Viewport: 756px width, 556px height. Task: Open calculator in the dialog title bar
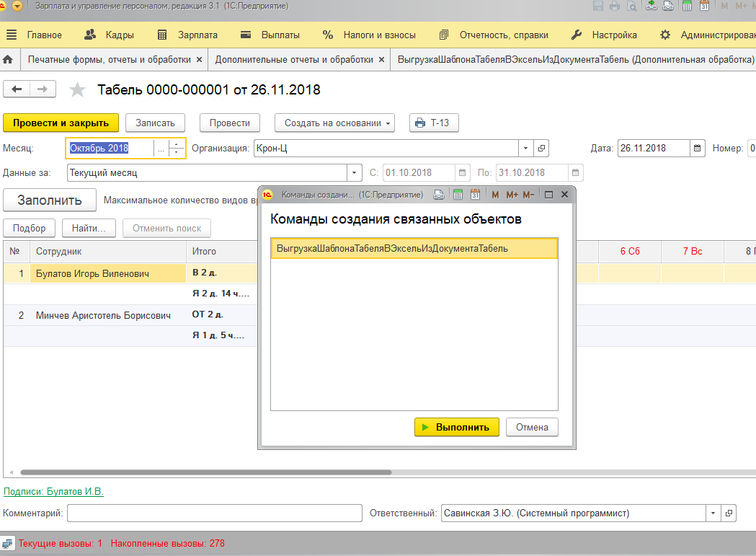pos(458,195)
